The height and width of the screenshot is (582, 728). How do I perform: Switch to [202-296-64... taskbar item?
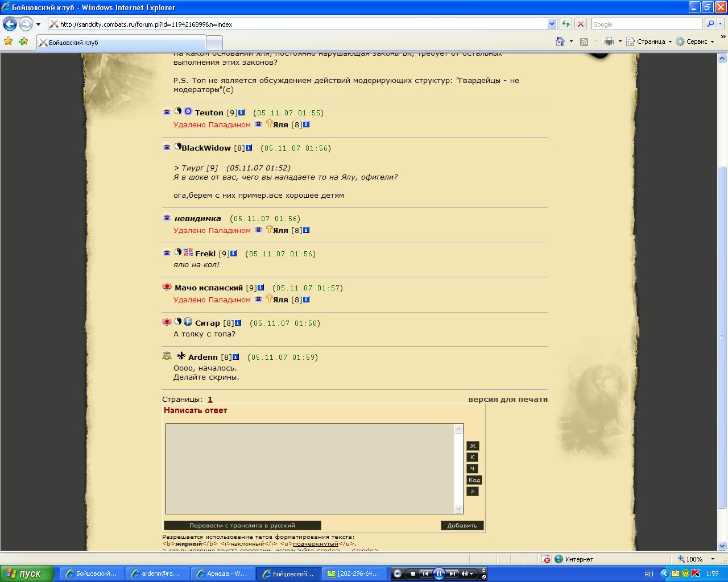[x=354, y=573]
